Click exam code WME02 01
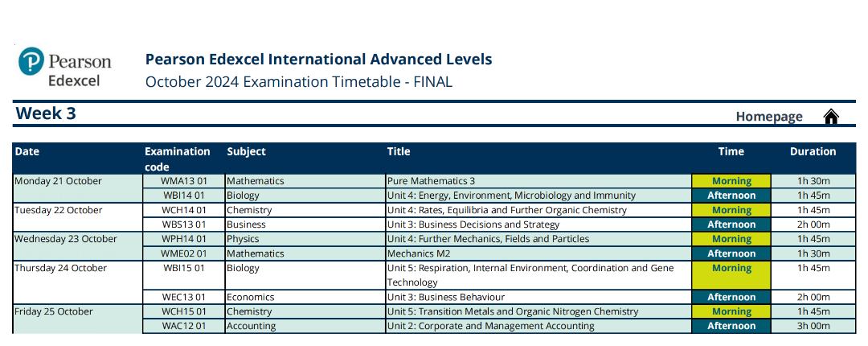The image size is (868, 346). pos(184,253)
